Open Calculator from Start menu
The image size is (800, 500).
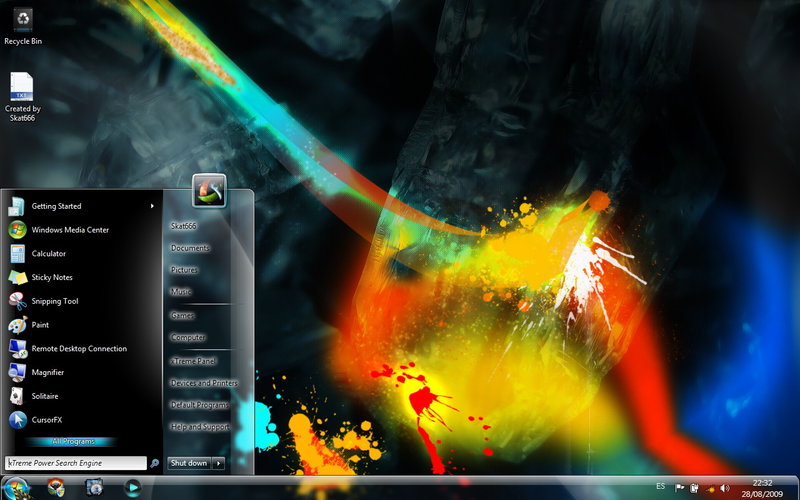tap(48, 254)
